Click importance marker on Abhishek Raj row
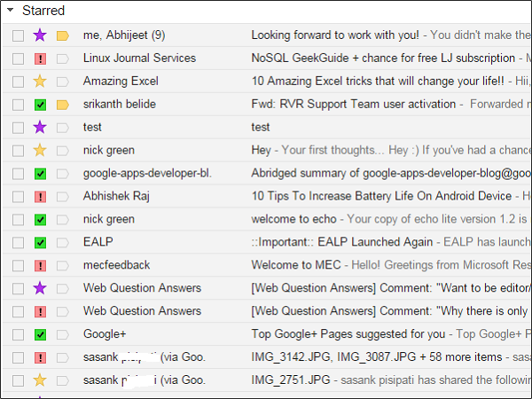The height and width of the screenshot is (399, 532). tap(63, 197)
